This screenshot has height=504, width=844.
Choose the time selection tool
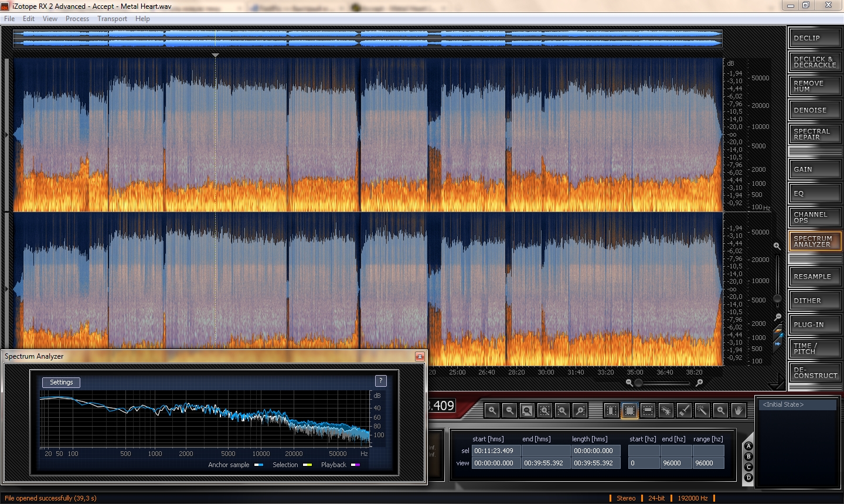611,411
